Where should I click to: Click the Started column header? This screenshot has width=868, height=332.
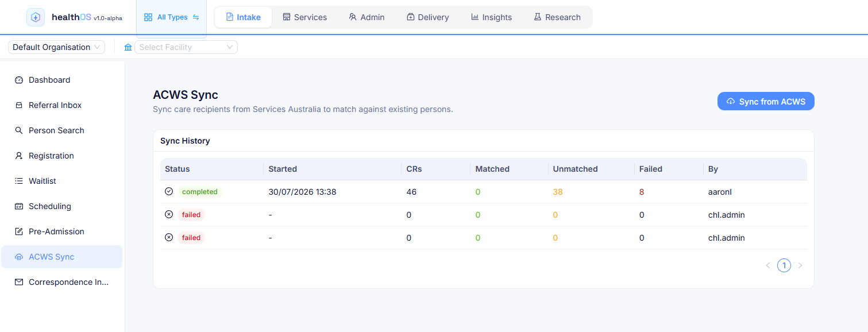[283, 169]
